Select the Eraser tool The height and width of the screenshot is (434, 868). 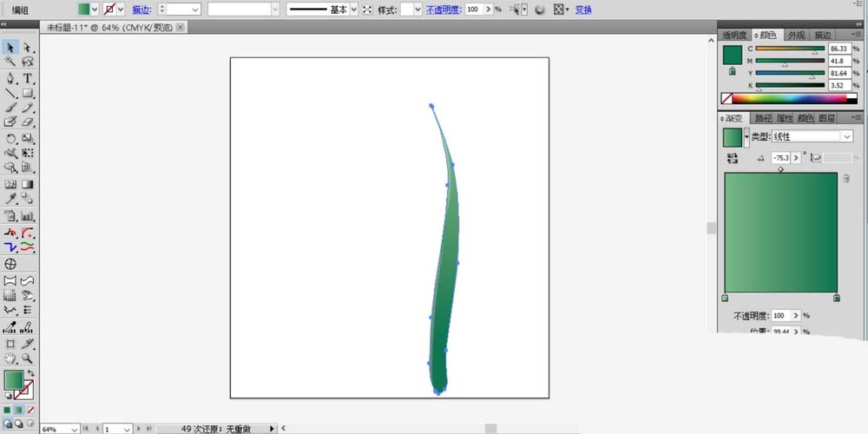click(28, 122)
